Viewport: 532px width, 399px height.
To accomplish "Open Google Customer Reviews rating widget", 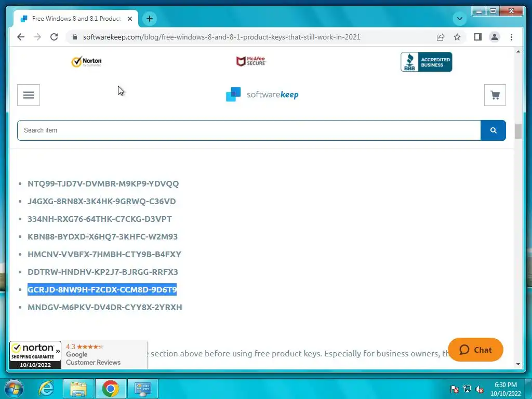I will pyautogui.click(x=104, y=354).
